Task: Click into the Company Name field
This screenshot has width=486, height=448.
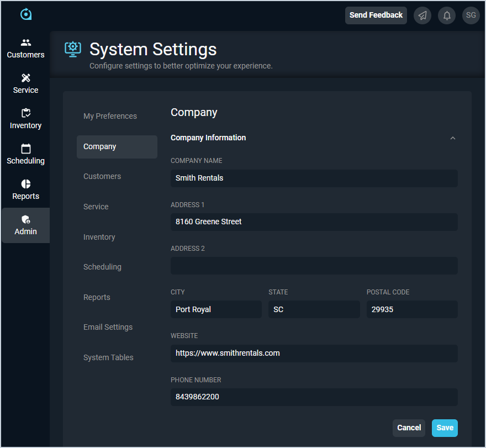Action: point(314,178)
